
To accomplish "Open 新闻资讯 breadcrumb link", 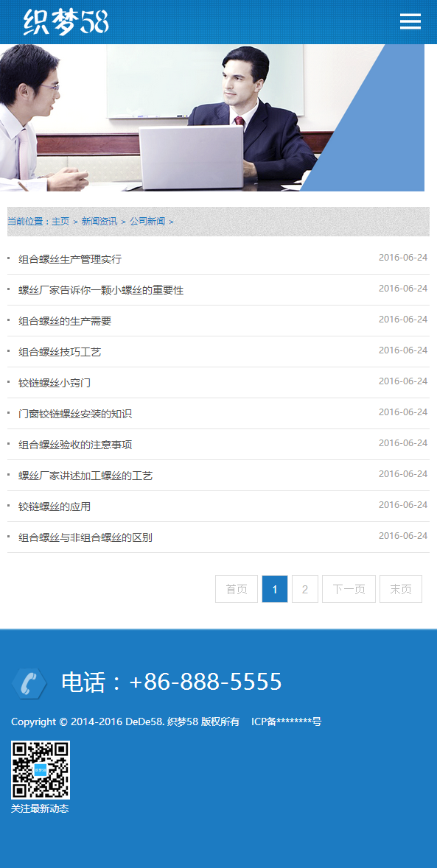I will pyautogui.click(x=99, y=222).
